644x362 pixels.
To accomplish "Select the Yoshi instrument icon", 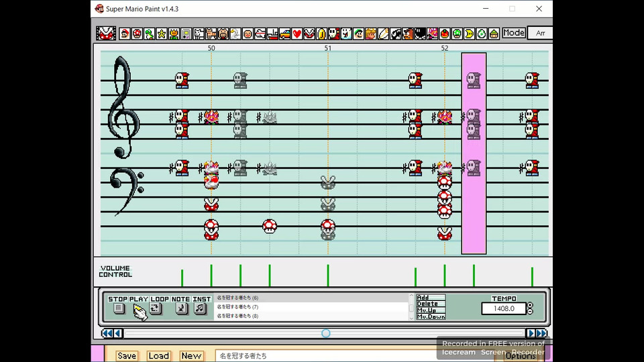I will click(149, 34).
